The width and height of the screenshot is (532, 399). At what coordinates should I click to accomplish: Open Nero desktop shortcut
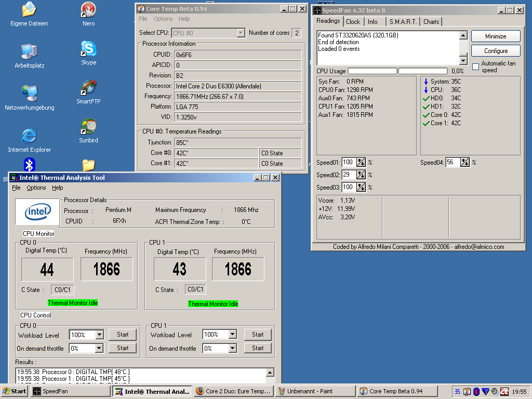coord(88,14)
